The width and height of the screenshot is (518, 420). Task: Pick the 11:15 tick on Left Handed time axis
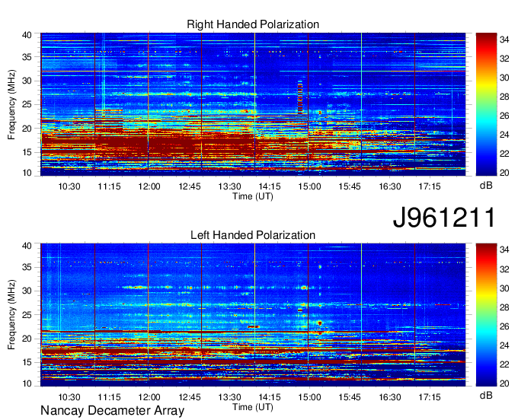110,397
